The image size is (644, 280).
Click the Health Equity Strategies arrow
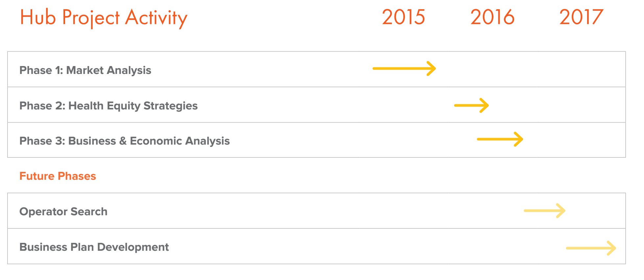coord(471,105)
